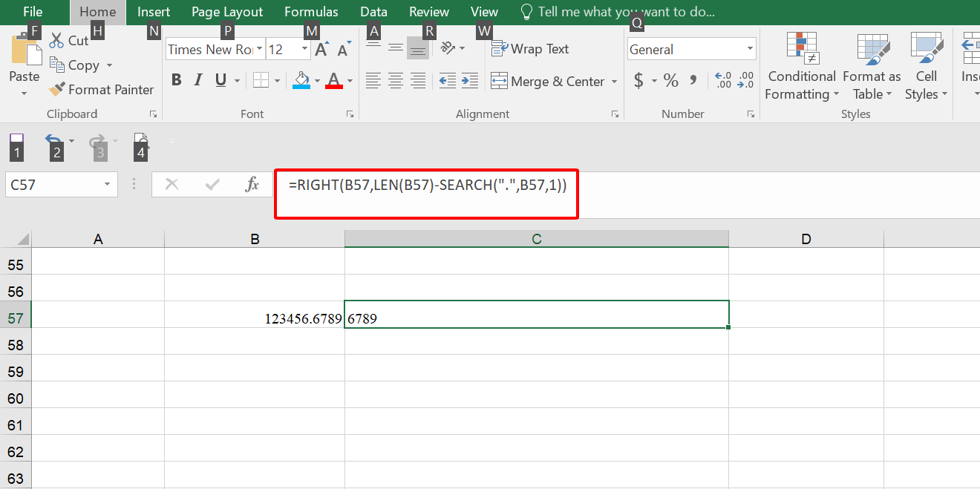
Task: Toggle Bold formatting
Action: pyautogui.click(x=176, y=80)
